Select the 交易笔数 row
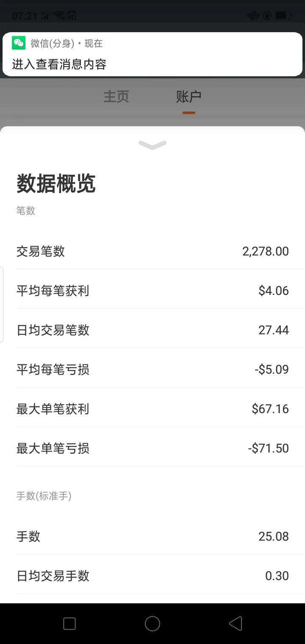Image resolution: width=305 pixels, height=644 pixels. 152,251
